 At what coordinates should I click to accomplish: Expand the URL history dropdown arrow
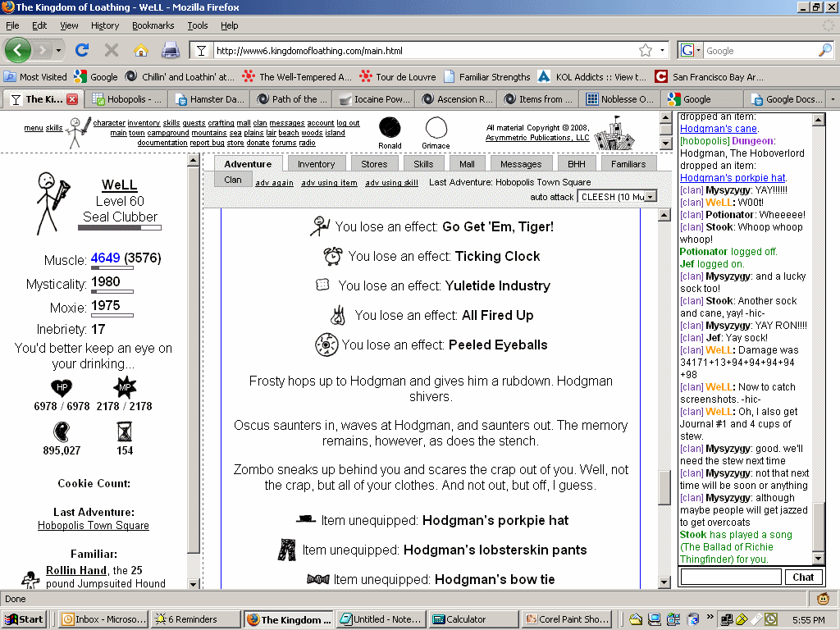pos(663,50)
